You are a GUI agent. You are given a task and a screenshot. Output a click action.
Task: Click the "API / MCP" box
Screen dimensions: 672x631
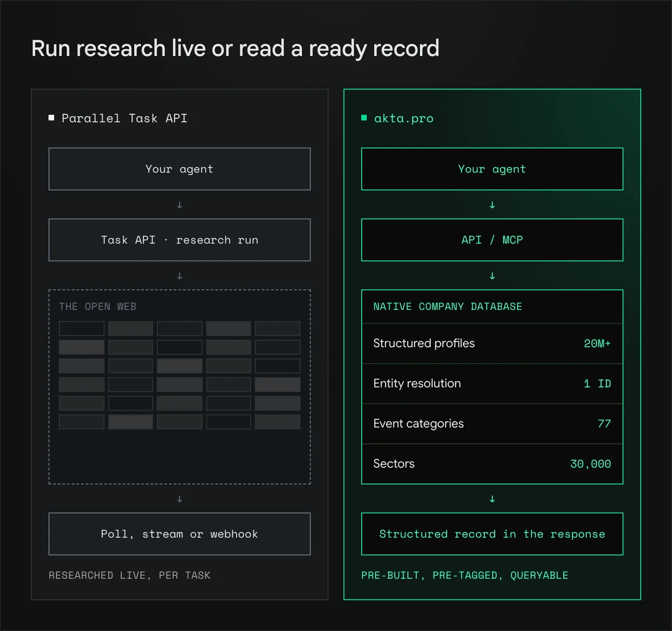(x=492, y=240)
